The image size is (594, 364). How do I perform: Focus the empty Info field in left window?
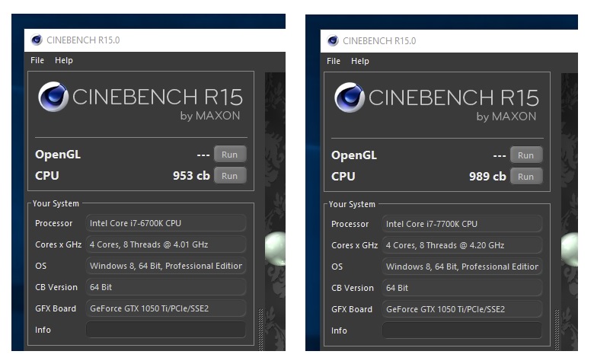[166, 330]
